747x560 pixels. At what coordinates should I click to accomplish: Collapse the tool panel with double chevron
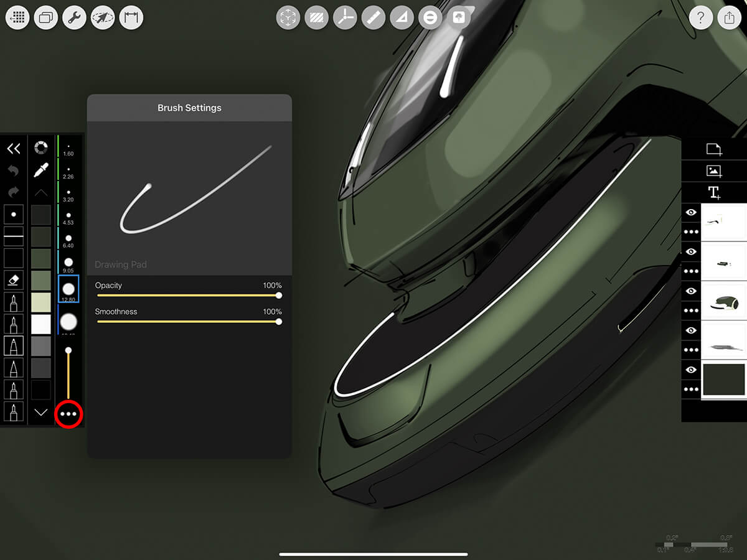coord(14,148)
